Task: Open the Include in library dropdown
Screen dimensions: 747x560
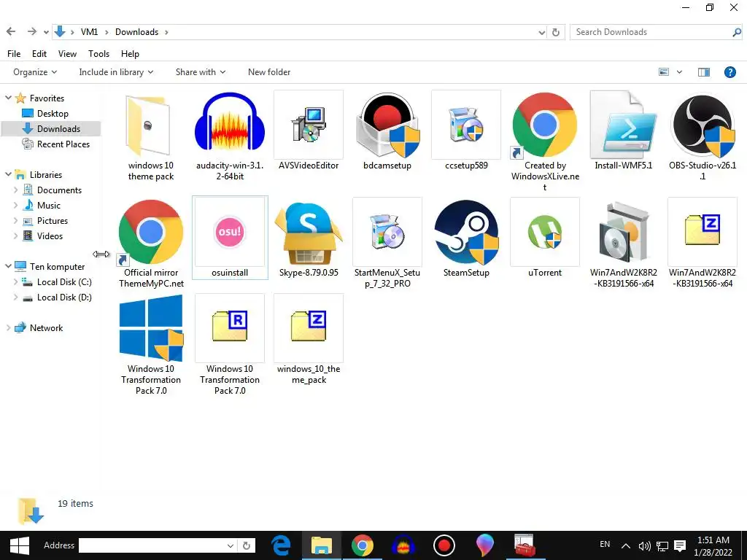Action: pos(116,72)
